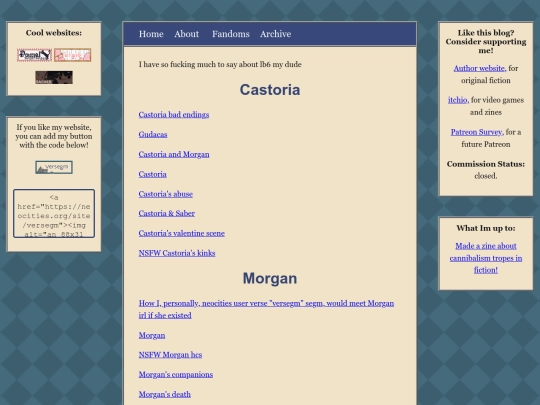Click the Pomal website button badge

point(34,55)
